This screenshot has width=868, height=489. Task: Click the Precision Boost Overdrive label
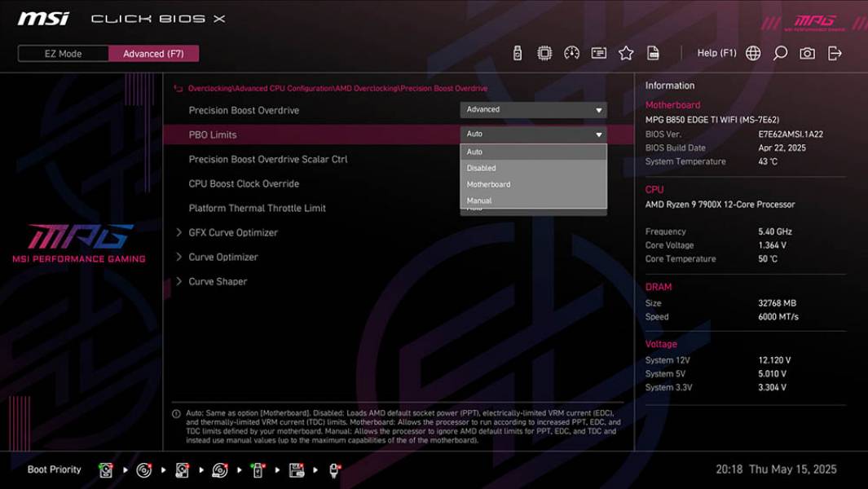(244, 110)
